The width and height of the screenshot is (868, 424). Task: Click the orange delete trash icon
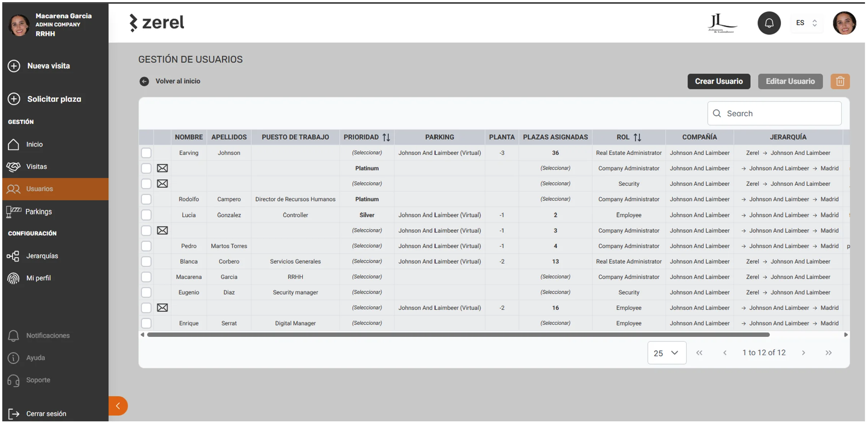pyautogui.click(x=840, y=81)
